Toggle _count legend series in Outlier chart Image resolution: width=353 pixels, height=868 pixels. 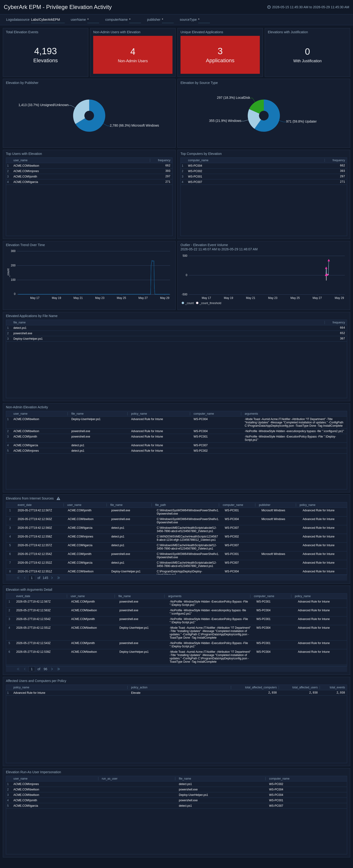pyautogui.click(x=188, y=303)
